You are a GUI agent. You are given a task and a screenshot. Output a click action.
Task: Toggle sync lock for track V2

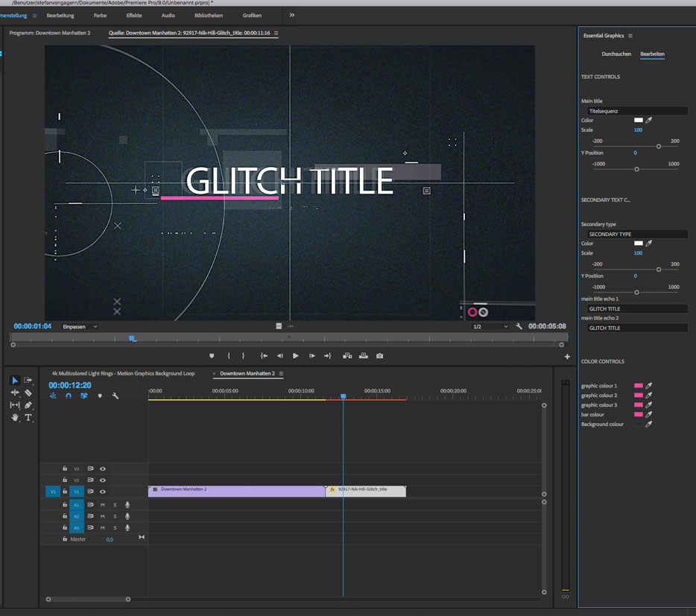point(90,480)
